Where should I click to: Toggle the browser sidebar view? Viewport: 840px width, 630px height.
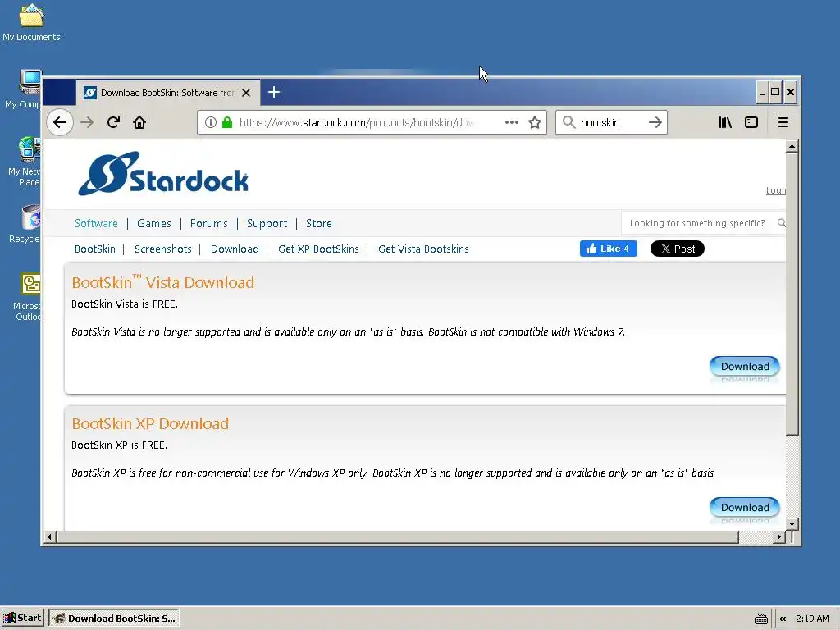coord(751,123)
